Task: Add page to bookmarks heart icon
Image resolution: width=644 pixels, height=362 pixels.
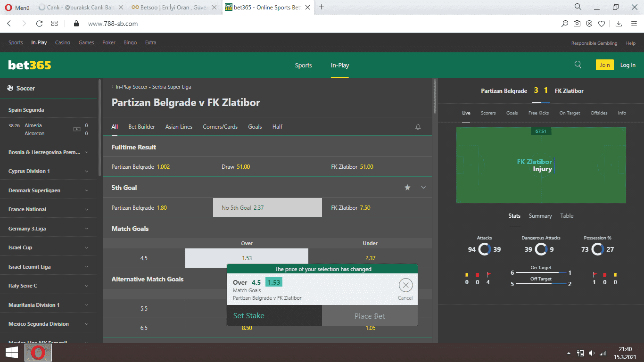Action: point(602,24)
